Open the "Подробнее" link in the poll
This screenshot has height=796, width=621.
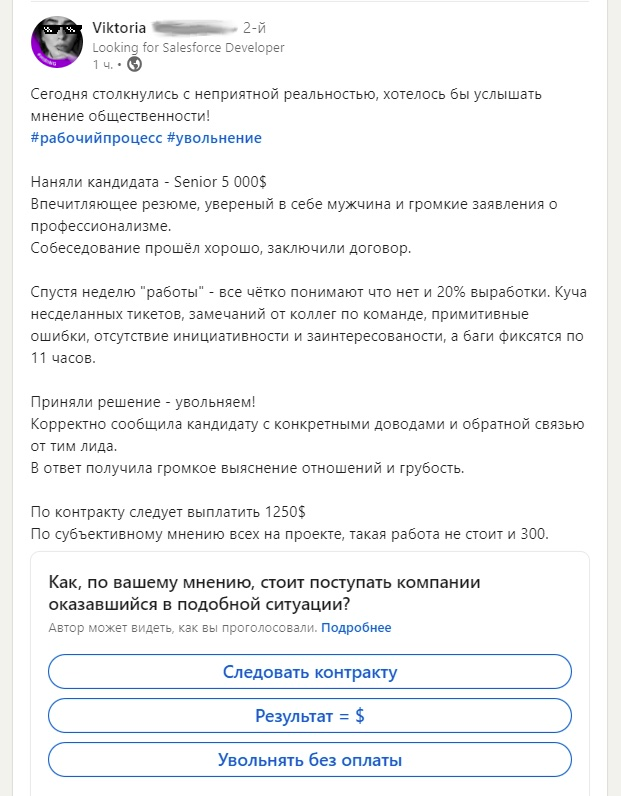point(356,628)
